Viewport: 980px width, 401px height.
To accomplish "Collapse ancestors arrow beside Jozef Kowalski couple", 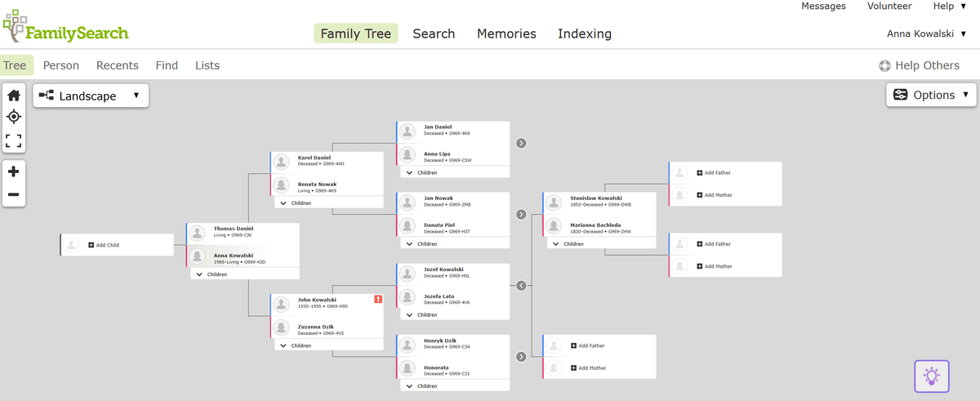I will pyautogui.click(x=521, y=285).
